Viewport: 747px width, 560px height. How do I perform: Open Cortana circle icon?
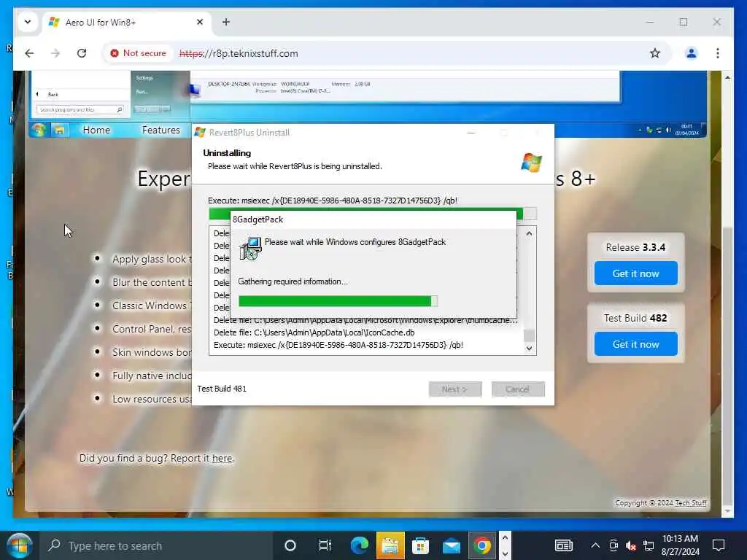pyautogui.click(x=290, y=545)
